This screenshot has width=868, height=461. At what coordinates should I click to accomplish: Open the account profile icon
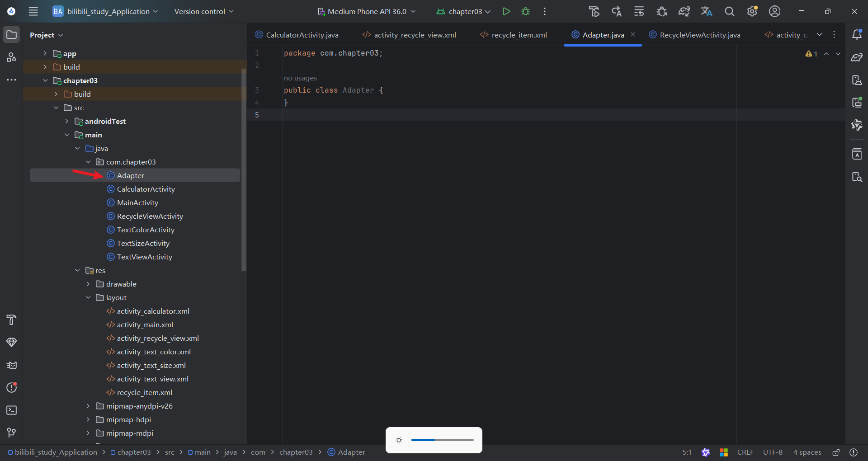coord(774,11)
